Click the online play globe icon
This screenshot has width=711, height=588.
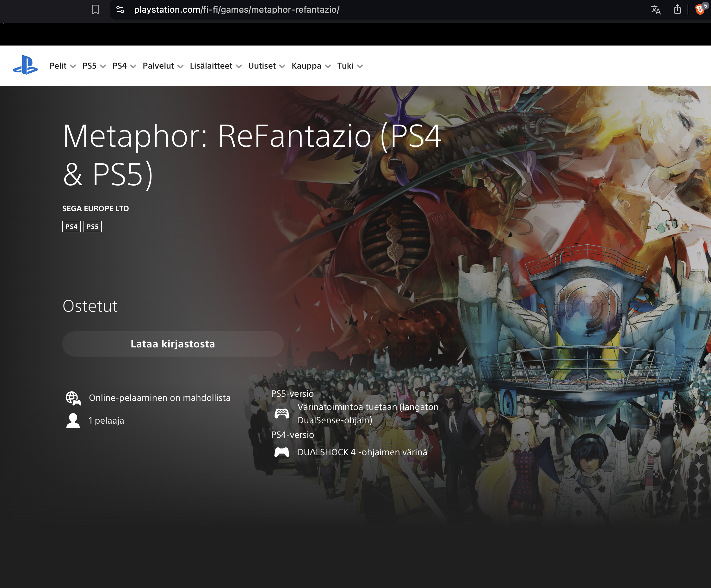73,398
